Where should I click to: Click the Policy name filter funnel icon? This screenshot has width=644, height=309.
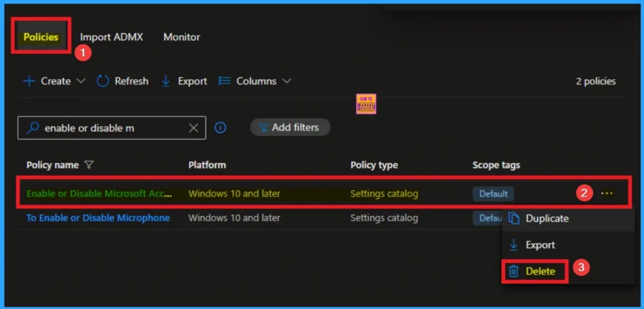(89, 165)
